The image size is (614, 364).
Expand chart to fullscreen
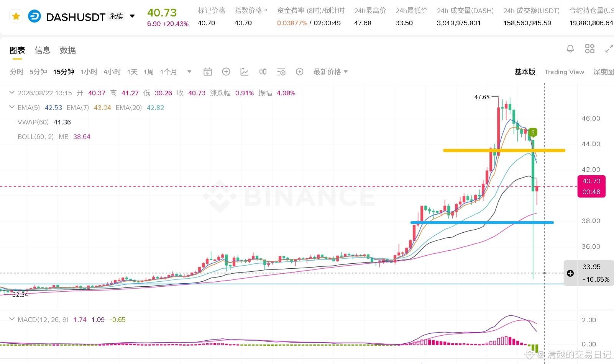click(x=609, y=49)
